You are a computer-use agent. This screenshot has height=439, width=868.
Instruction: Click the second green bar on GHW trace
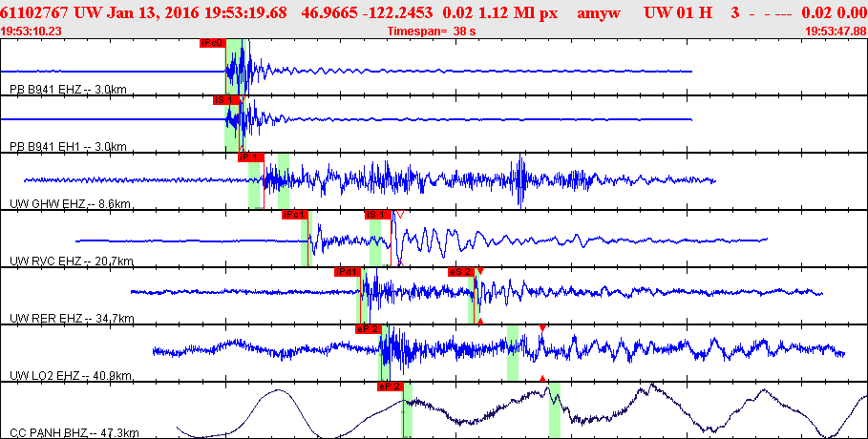284,181
